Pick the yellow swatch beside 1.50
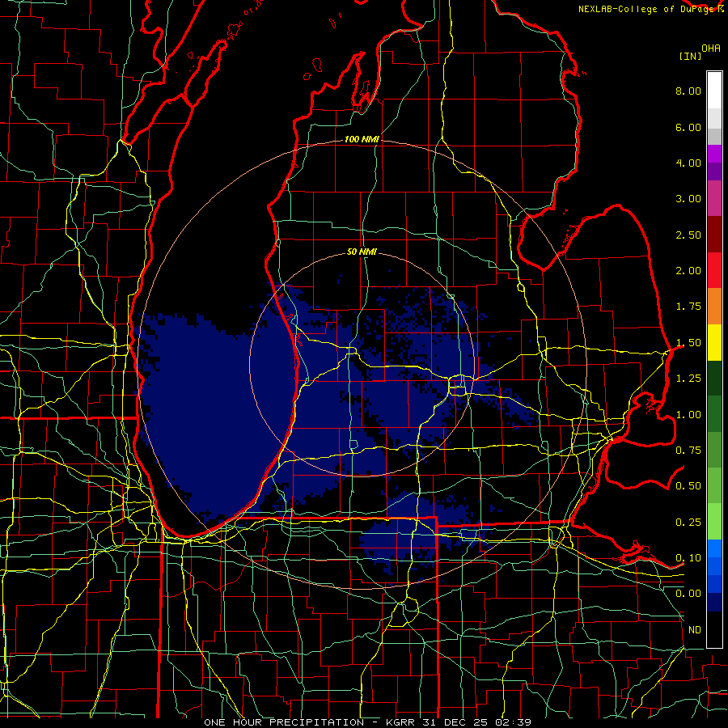Image resolution: width=728 pixels, height=728 pixels. [714, 342]
